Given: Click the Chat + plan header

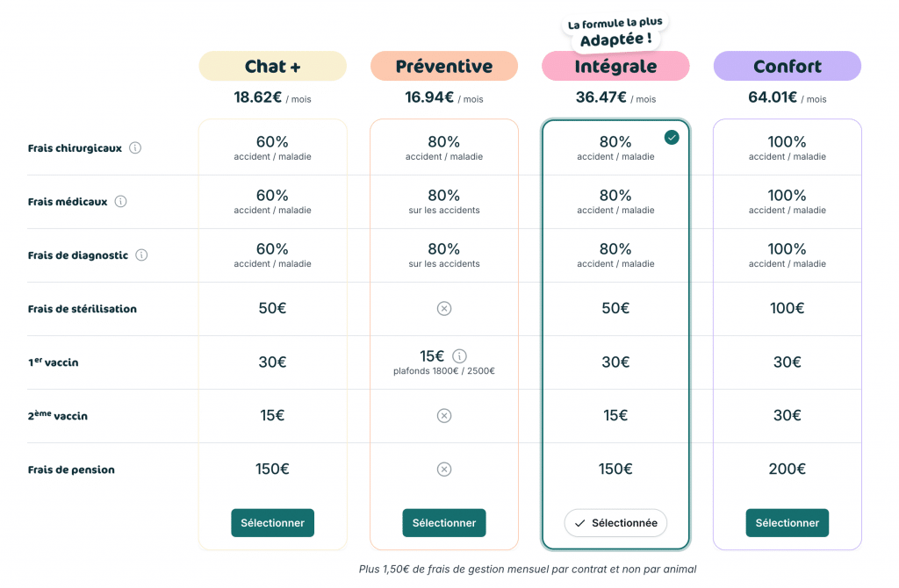Looking at the screenshot, I should click(x=272, y=66).
